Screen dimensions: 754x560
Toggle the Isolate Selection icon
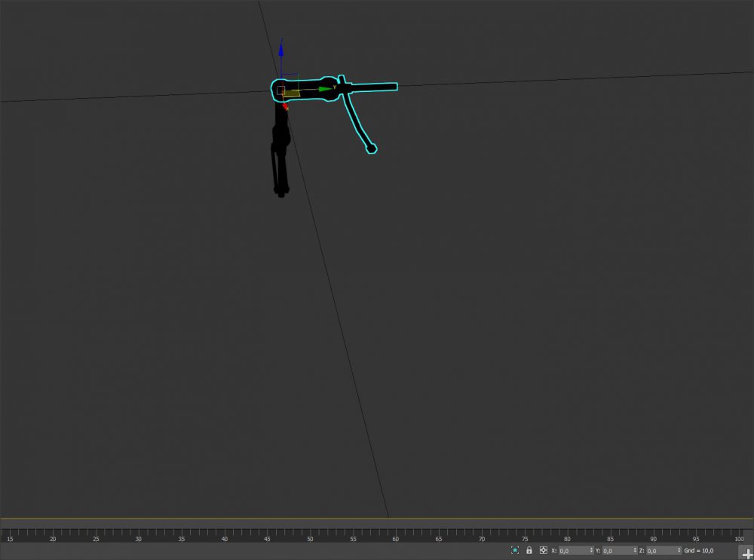(515, 550)
